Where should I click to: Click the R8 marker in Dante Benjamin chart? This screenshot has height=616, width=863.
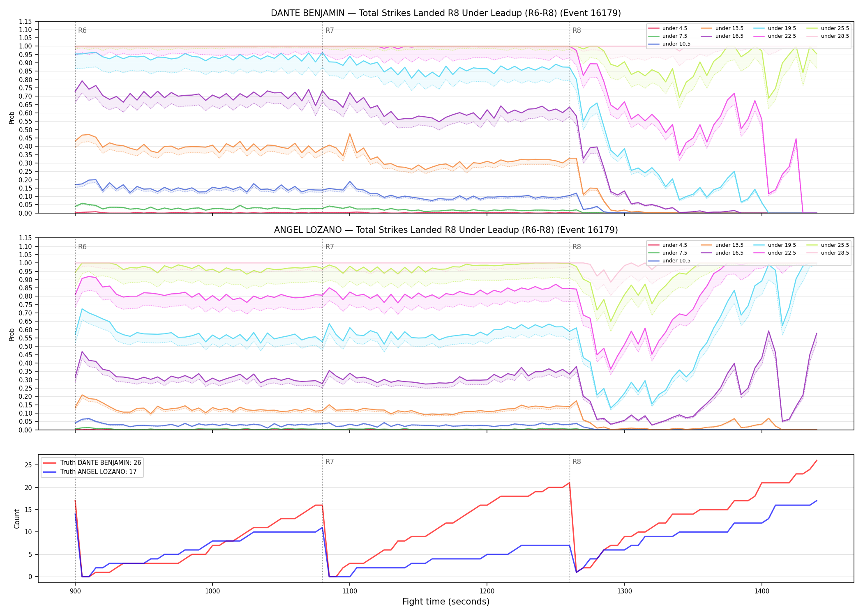click(x=577, y=30)
